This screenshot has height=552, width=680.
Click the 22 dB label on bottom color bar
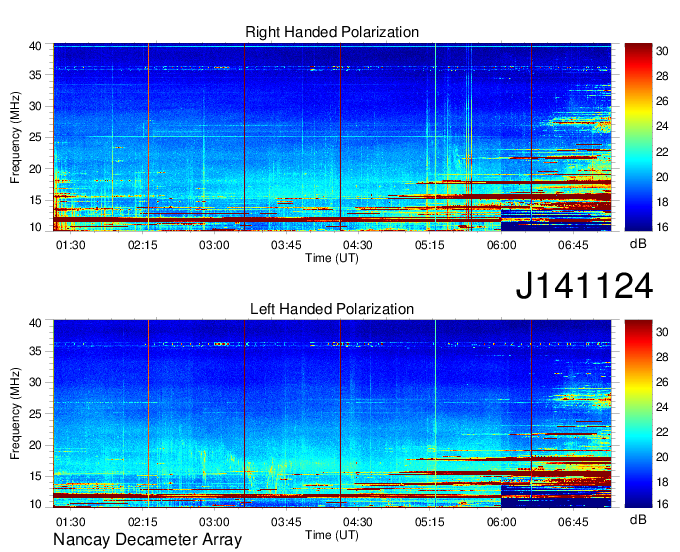point(662,432)
